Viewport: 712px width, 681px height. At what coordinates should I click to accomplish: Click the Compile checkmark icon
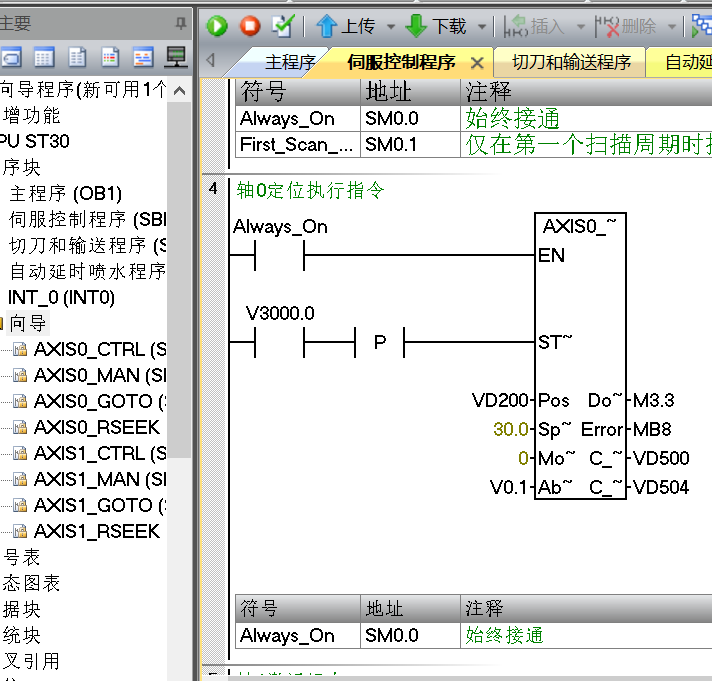pyautogui.click(x=283, y=26)
